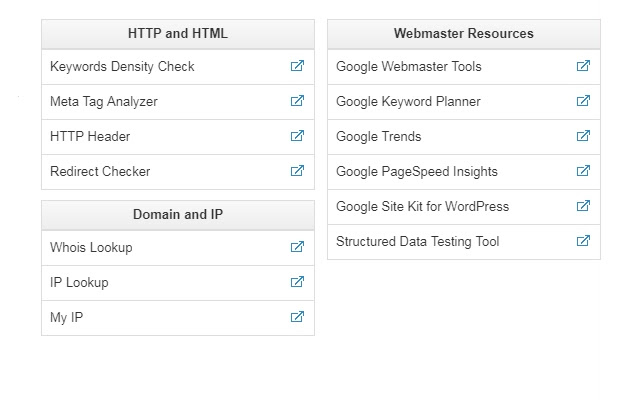Click external link icon next to Google Trends
The width and height of the screenshot is (640, 400).
coord(583,136)
